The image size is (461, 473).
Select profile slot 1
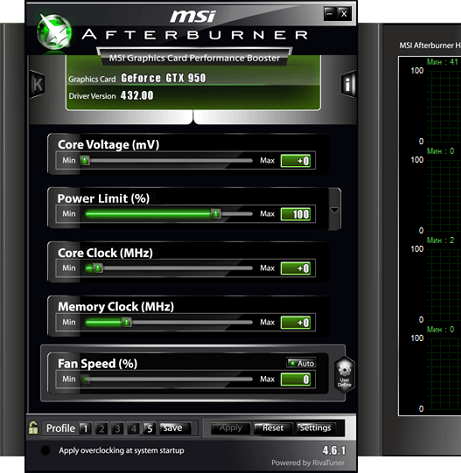pyautogui.click(x=85, y=428)
